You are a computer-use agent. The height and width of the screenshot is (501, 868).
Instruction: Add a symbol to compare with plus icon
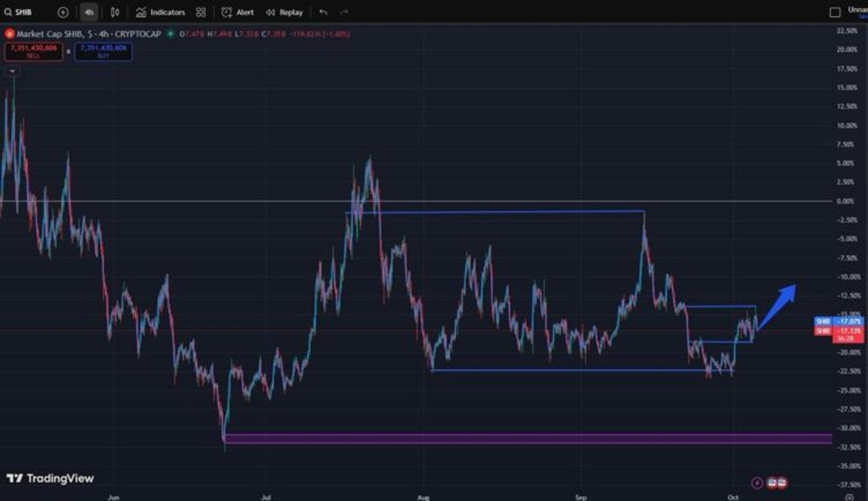pos(63,12)
